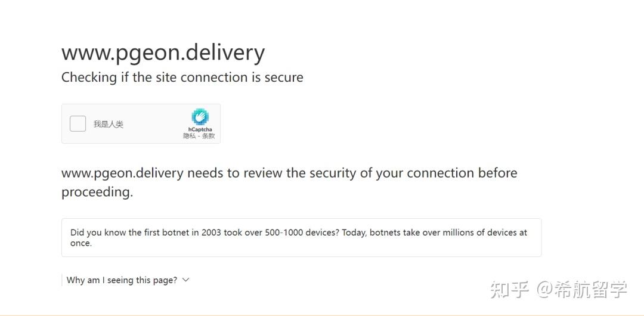Click the word once. in the fact box
This screenshot has width=644, height=316.
tap(81, 243)
